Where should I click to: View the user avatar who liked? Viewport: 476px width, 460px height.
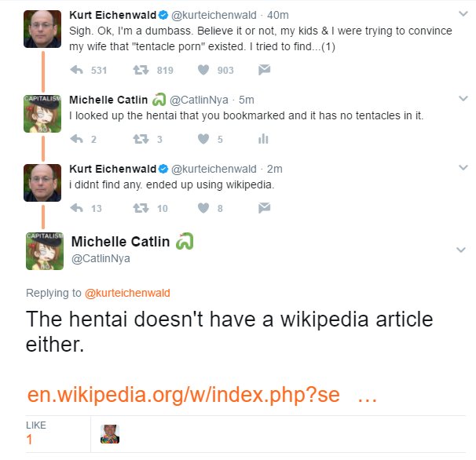tap(110, 434)
